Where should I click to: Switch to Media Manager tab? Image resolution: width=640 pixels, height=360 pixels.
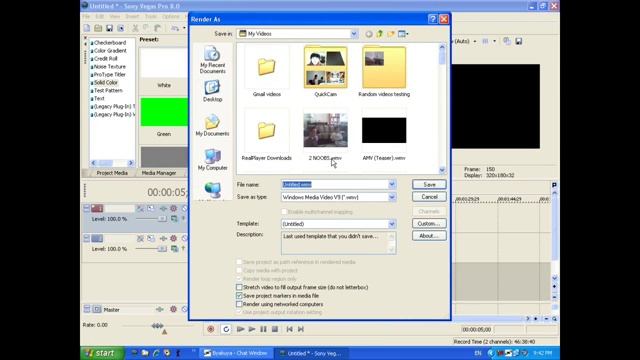(x=159, y=173)
